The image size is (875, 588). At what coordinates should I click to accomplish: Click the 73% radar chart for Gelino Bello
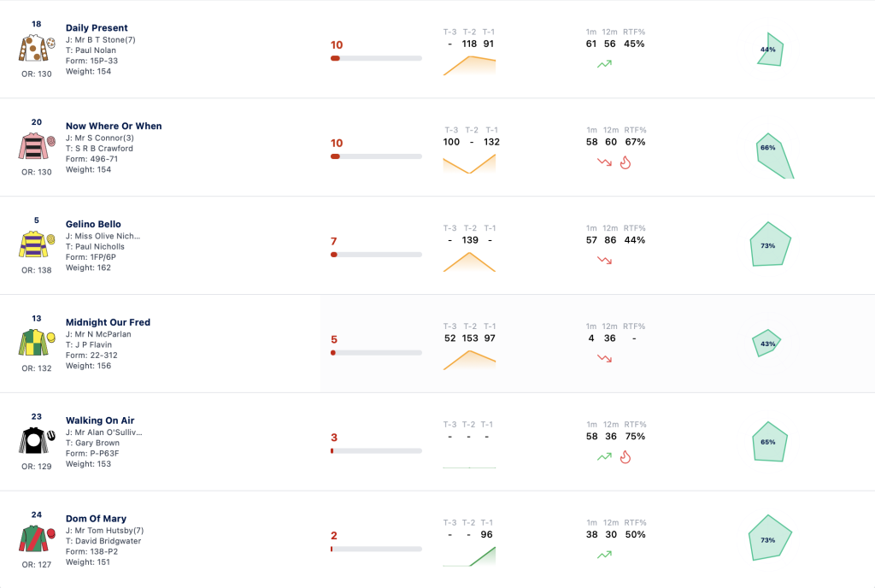(x=770, y=244)
